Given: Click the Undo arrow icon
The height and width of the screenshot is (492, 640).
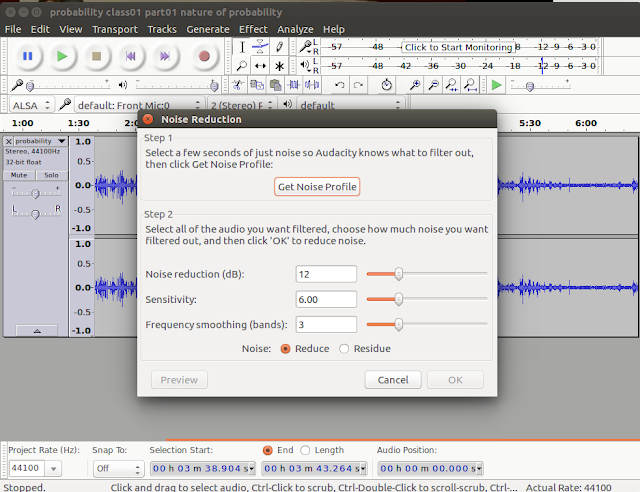Looking at the screenshot, I should click(340, 85).
